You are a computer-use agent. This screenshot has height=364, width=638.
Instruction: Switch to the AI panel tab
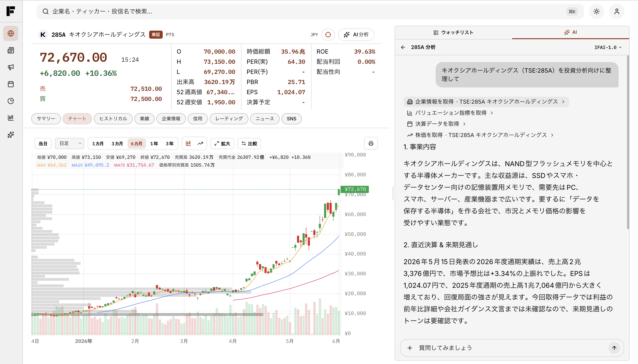[570, 32]
